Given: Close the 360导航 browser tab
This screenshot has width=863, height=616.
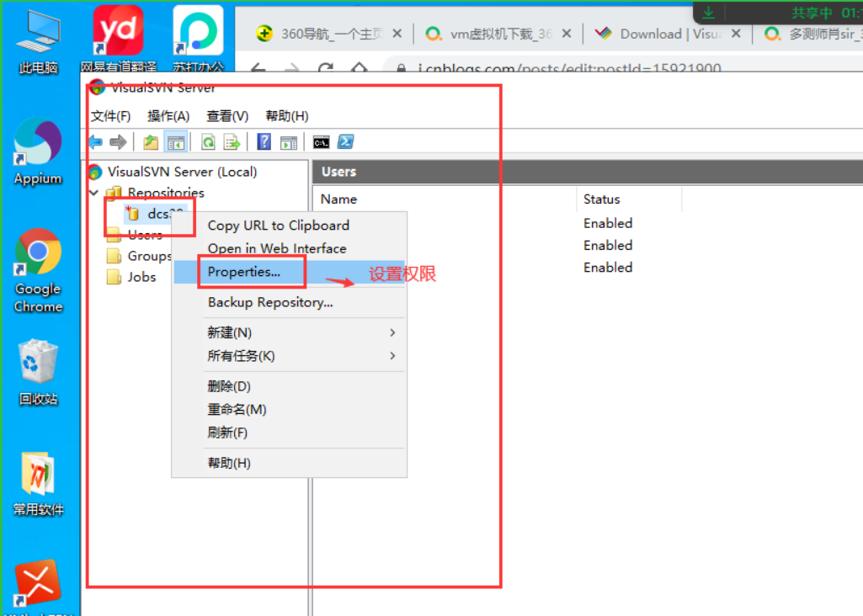Looking at the screenshot, I should click(x=397, y=34).
